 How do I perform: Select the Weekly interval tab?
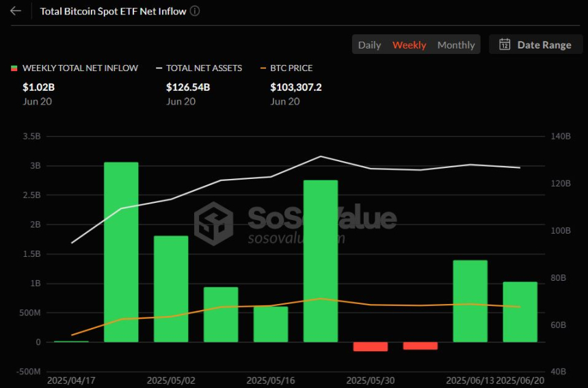tap(409, 44)
